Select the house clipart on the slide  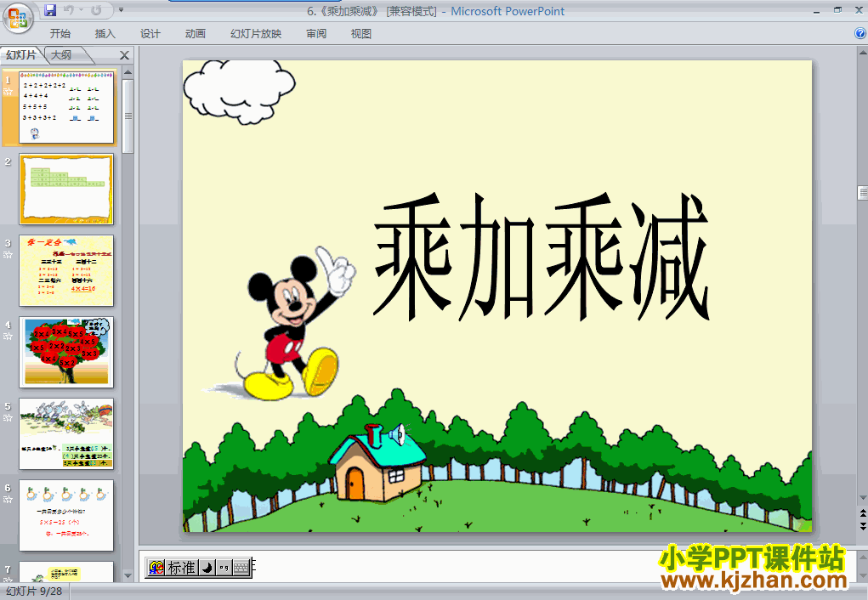click(x=377, y=463)
